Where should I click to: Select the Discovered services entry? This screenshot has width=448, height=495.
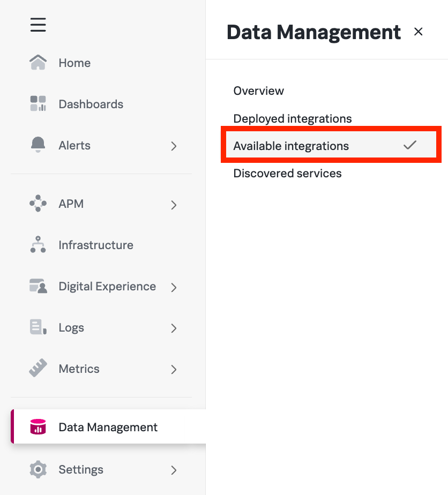(x=287, y=173)
